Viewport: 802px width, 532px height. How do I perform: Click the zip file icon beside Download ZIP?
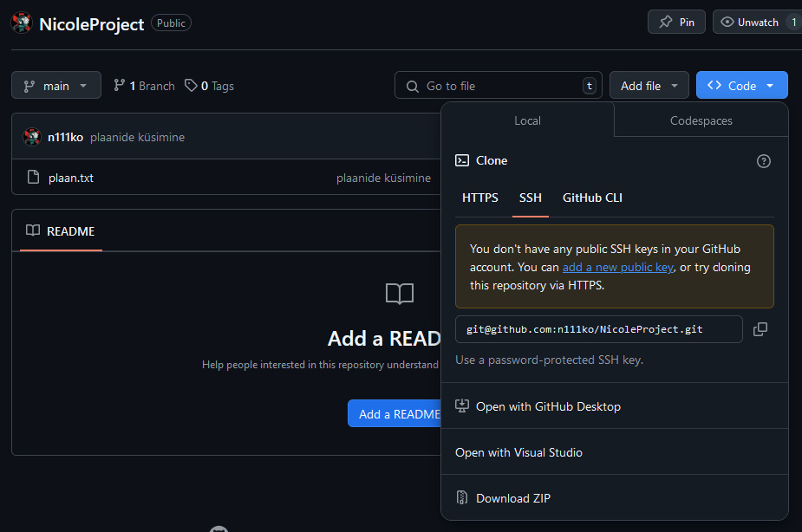point(462,497)
